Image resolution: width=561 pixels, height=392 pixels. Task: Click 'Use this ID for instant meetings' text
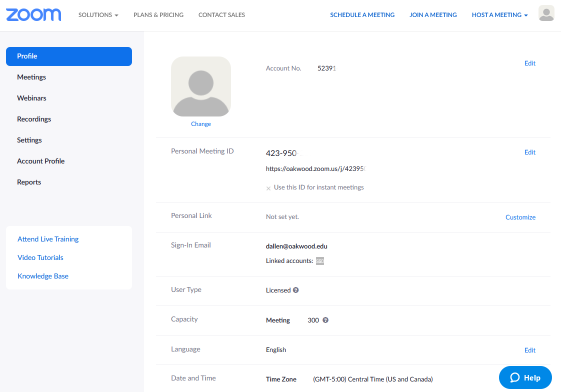coord(319,187)
